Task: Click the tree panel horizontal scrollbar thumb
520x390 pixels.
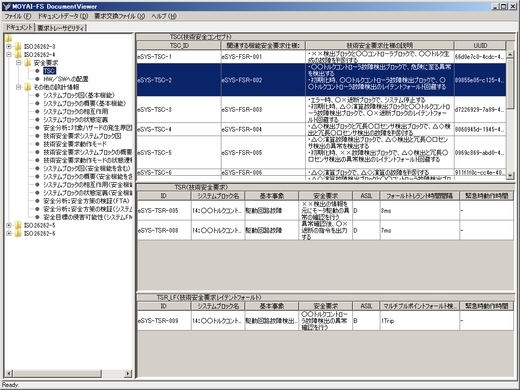Action: [57, 373]
